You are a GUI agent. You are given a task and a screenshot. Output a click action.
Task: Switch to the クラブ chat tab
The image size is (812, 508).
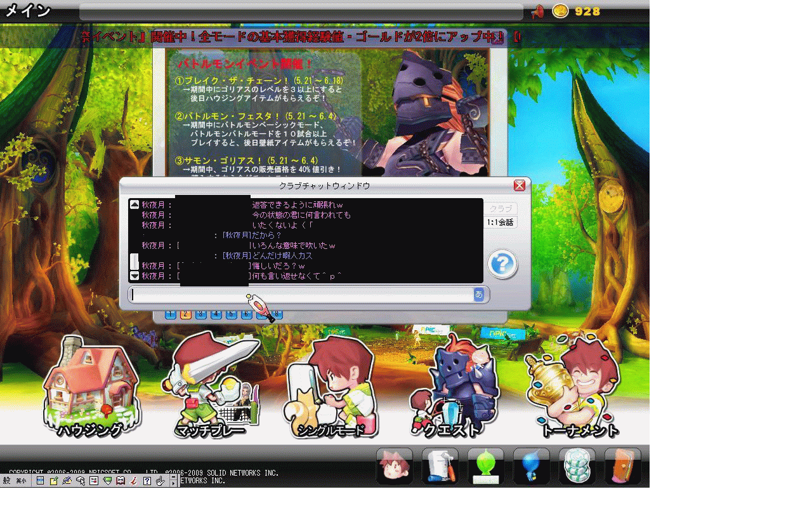(x=501, y=208)
